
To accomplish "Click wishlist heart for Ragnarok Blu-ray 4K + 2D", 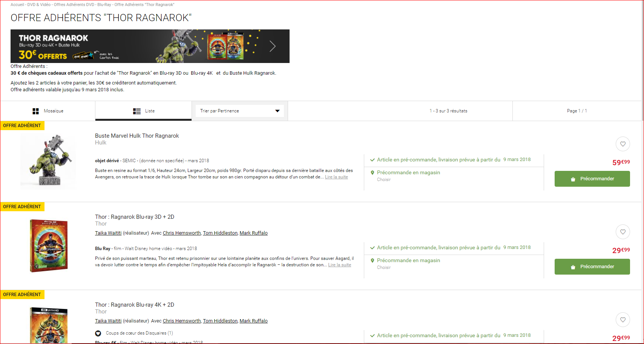I will (x=623, y=319).
